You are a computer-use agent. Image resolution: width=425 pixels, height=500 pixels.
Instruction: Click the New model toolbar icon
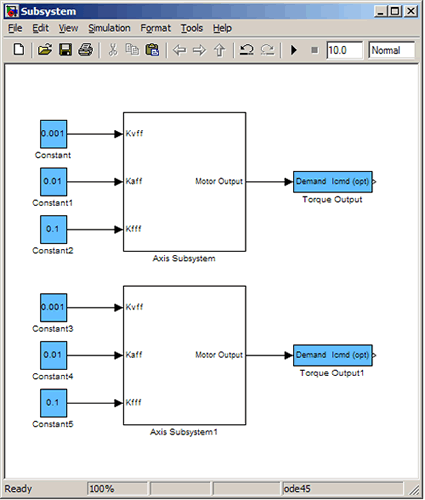[x=19, y=50]
